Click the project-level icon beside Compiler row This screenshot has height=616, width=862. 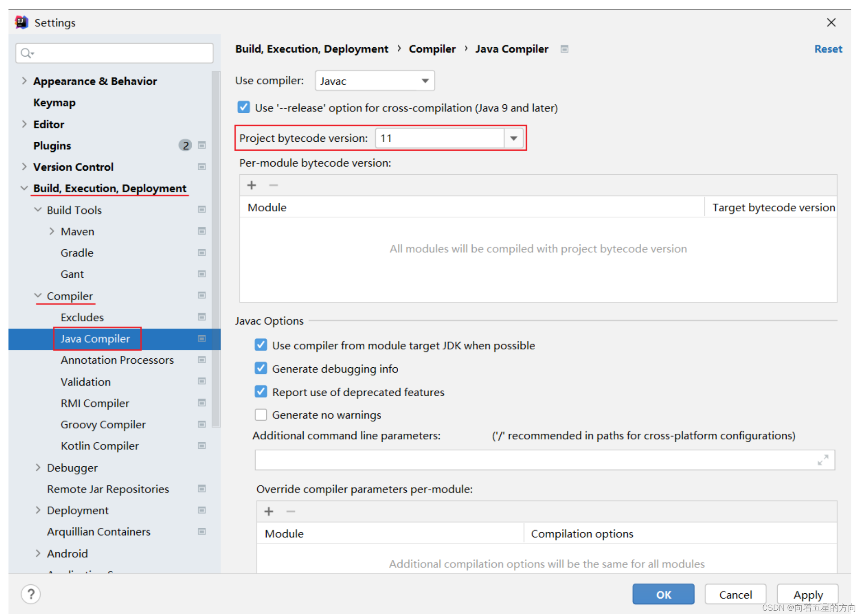202,296
